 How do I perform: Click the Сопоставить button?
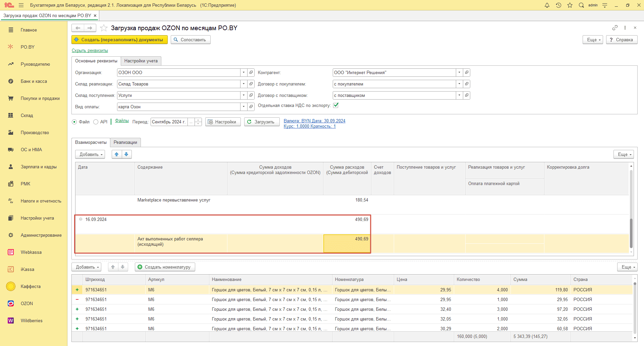(x=191, y=40)
